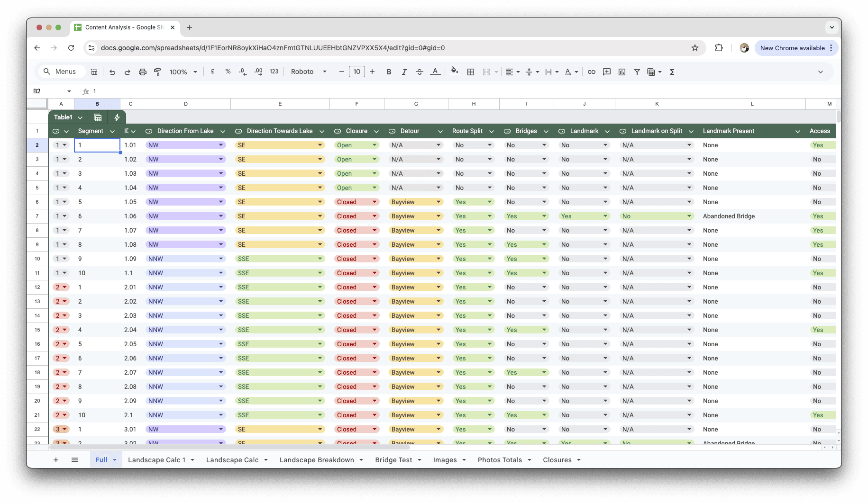The height and width of the screenshot is (503, 868).
Task: Switch to the Bridge Test sheet
Action: [x=393, y=460]
